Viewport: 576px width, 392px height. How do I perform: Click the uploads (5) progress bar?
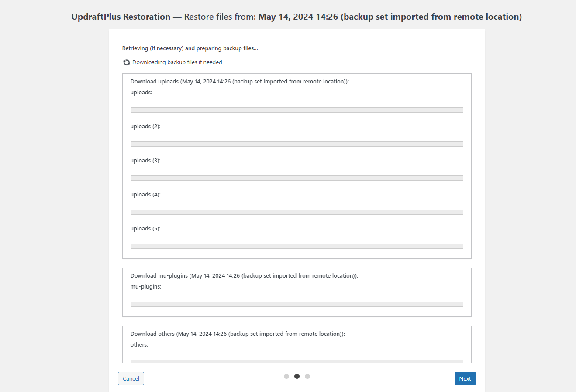tap(297, 246)
